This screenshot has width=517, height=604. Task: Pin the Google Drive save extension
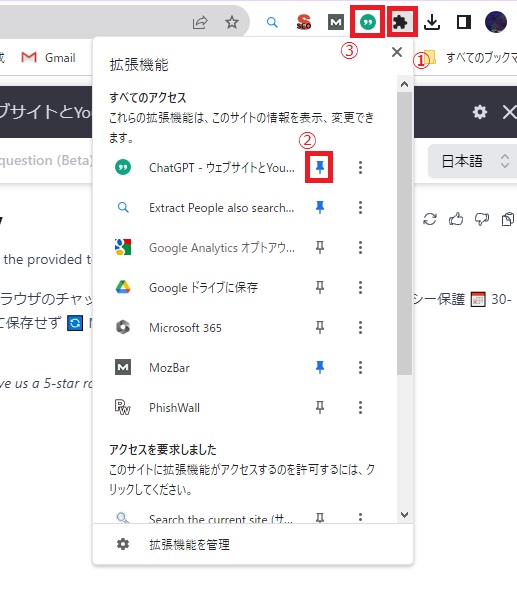point(319,287)
